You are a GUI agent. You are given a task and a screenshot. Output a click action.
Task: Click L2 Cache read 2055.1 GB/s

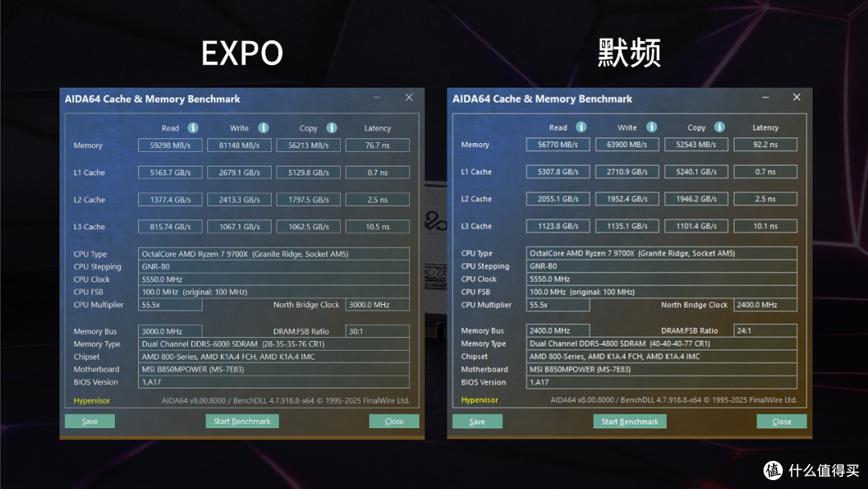558,199
